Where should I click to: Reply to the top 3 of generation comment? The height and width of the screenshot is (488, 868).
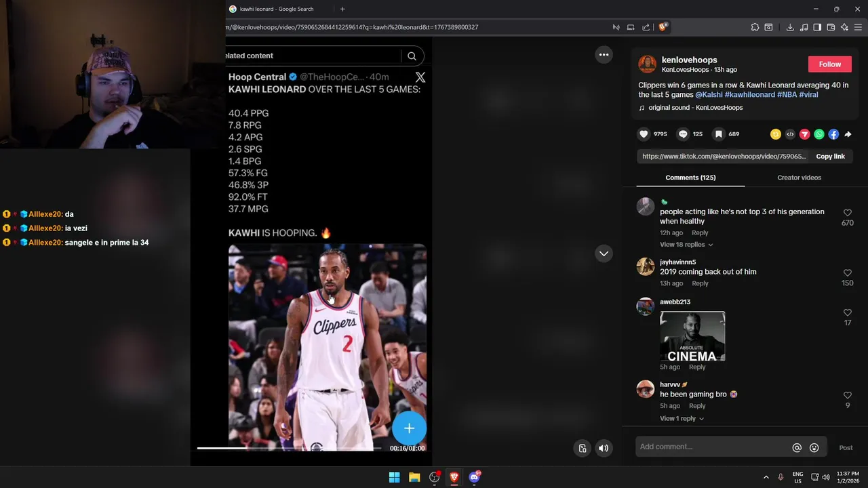coord(700,233)
